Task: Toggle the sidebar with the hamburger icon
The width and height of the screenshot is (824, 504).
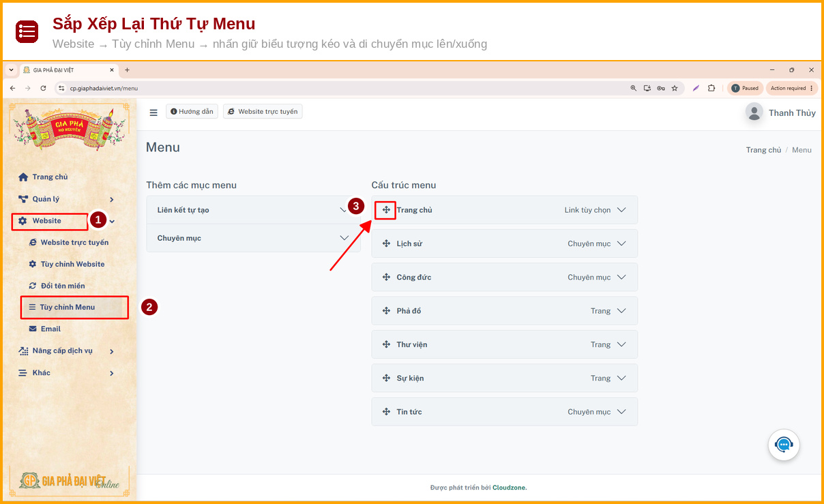Action: [153, 113]
